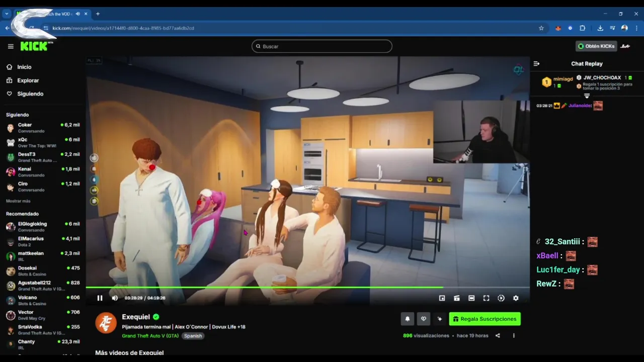Open the Exequiel channel name link
Screen dimensions: 644x362
[x=136, y=317]
